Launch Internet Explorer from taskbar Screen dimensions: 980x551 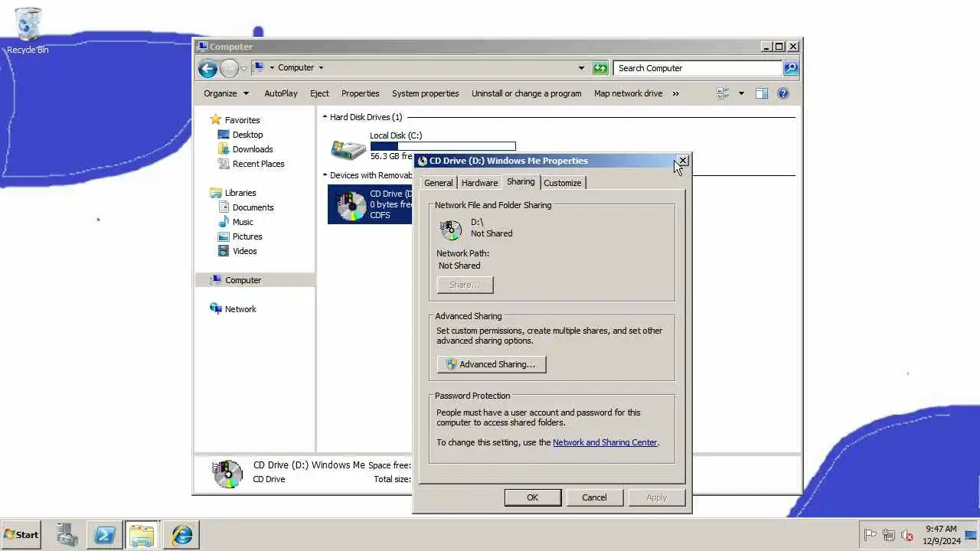tap(181, 535)
